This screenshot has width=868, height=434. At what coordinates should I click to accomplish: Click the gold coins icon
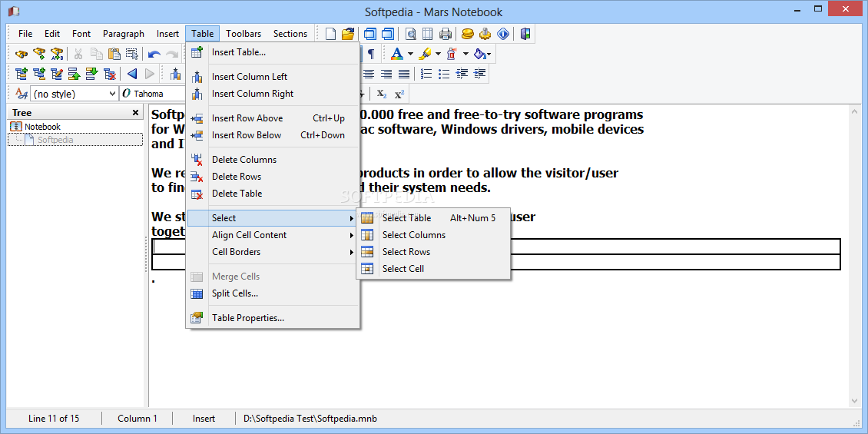[x=468, y=34]
